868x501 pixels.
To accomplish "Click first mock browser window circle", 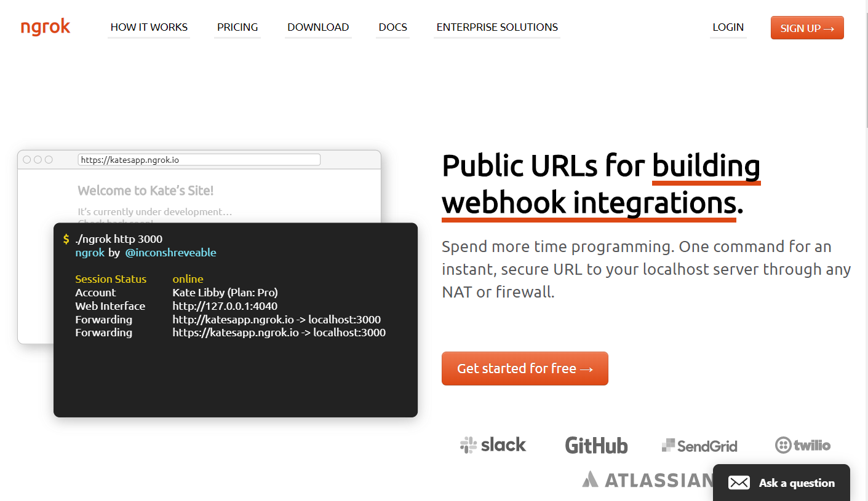I will coord(27,160).
